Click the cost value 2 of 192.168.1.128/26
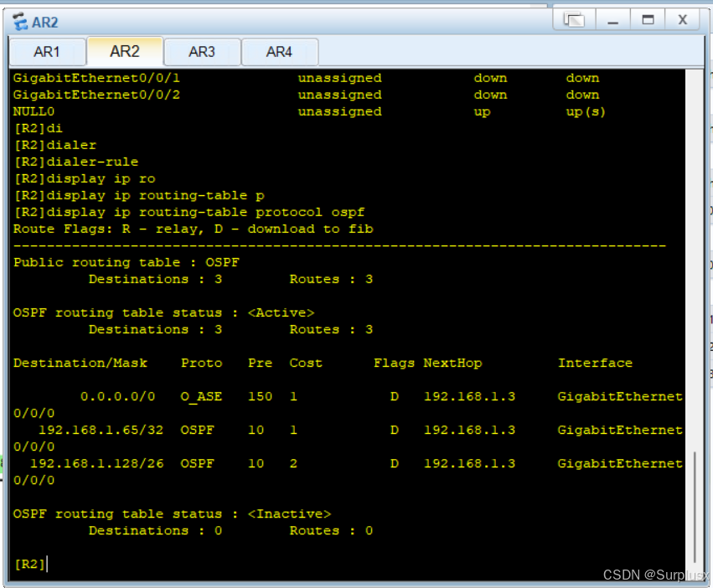This screenshot has width=713, height=588. [x=293, y=464]
